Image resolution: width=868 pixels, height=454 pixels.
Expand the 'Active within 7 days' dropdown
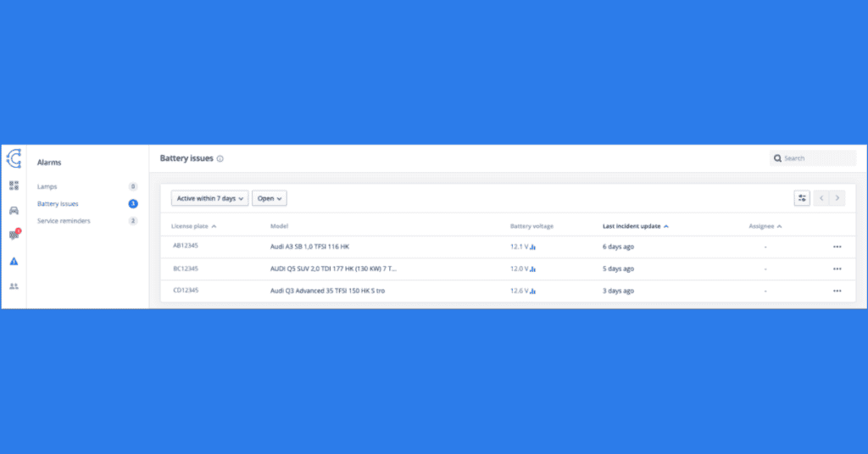(x=209, y=198)
